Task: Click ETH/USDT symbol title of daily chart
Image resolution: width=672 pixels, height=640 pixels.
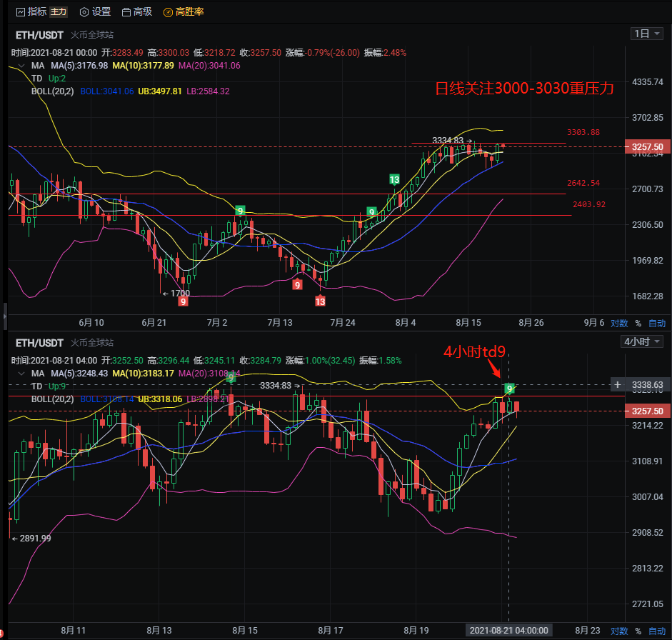Action: pyautogui.click(x=40, y=34)
